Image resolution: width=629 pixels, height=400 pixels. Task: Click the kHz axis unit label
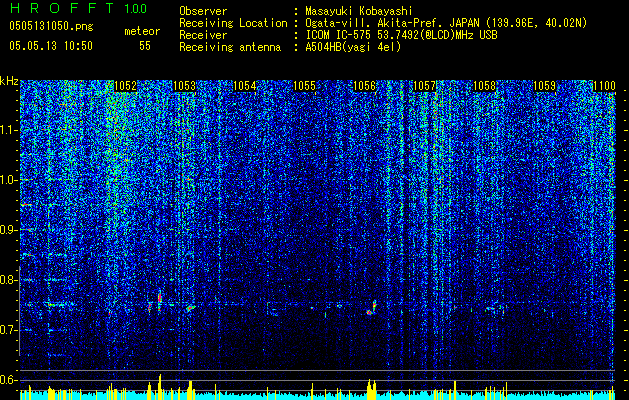(9, 81)
